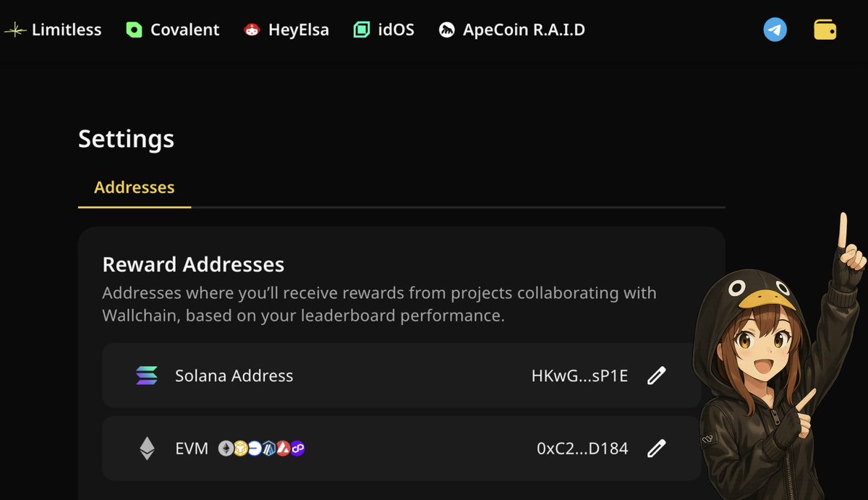This screenshot has height=500, width=868.
Task: Click the Ethereum logo next to EVM
Action: 225,449
